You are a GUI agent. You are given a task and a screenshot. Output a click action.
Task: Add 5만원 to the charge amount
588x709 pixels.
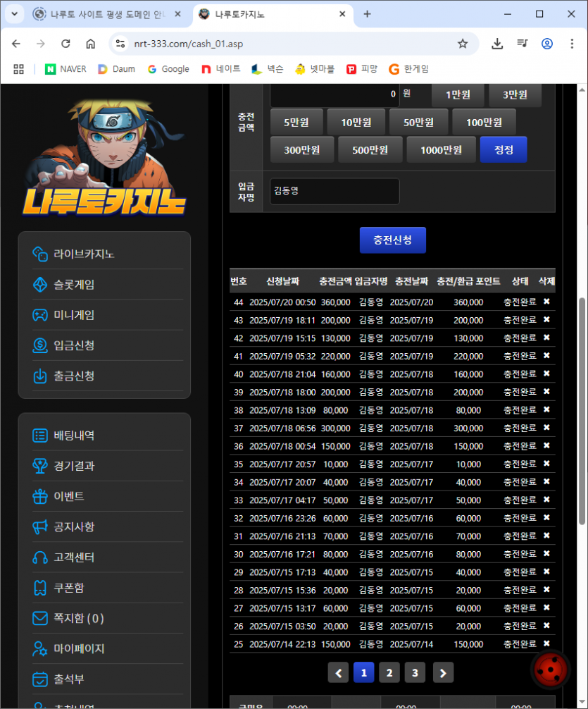[x=296, y=122]
